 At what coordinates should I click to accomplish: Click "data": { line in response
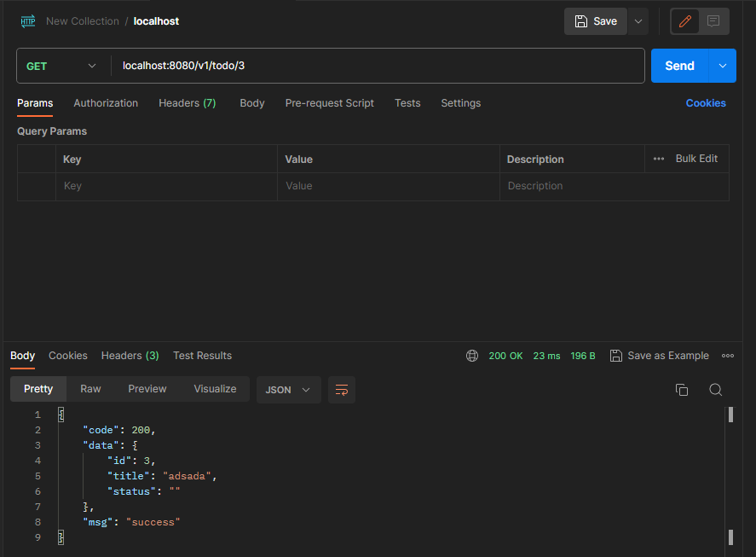110,445
